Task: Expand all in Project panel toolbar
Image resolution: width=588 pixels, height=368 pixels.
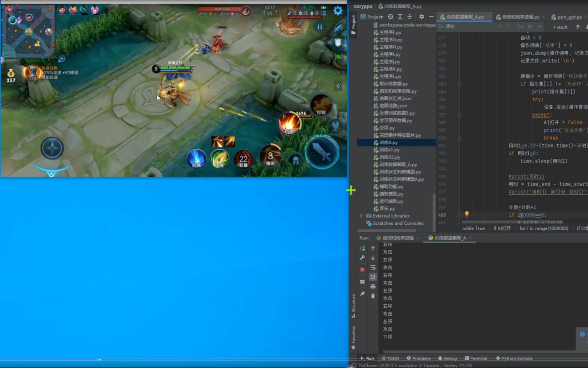Action: 400,17
